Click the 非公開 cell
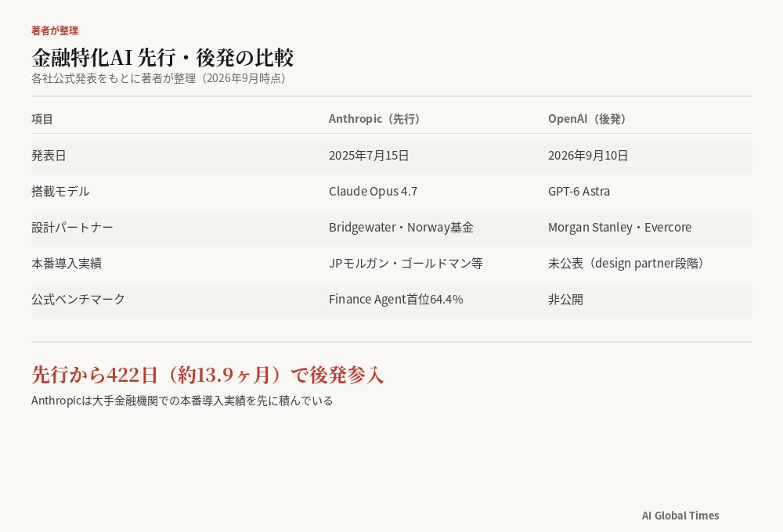The image size is (783, 532). pyautogui.click(x=565, y=299)
